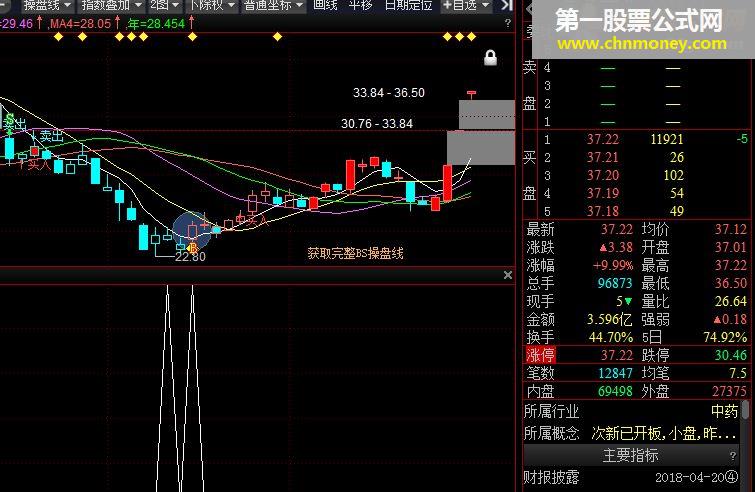Click the rightmost yellow diamond marker
Viewport: 755px width, 492px height.
pos(471,37)
